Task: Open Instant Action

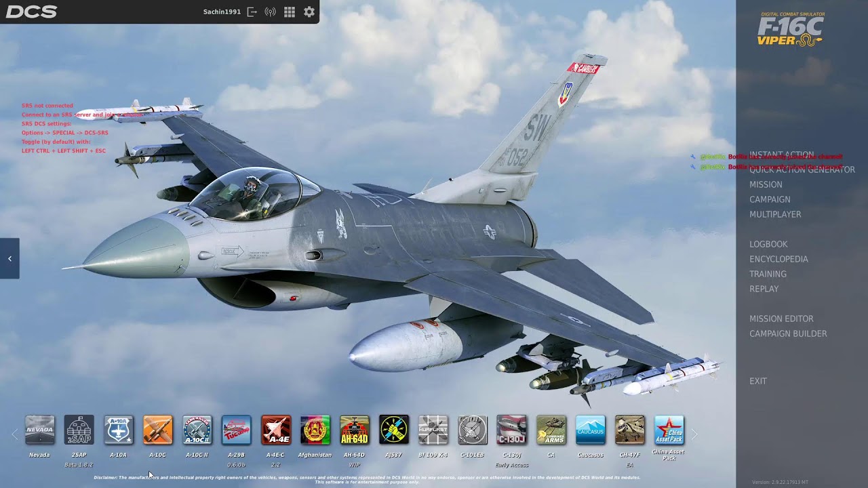Action: 782,155
